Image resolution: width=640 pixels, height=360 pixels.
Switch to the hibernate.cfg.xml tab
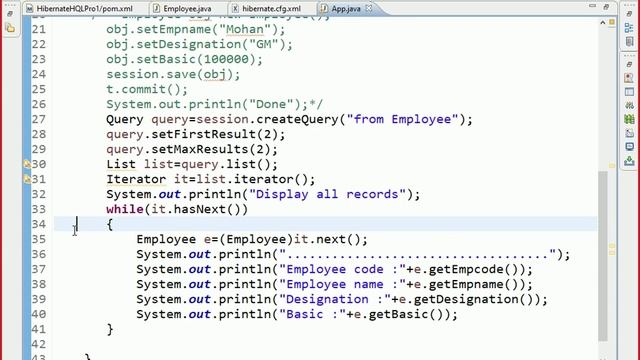coord(267,9)
